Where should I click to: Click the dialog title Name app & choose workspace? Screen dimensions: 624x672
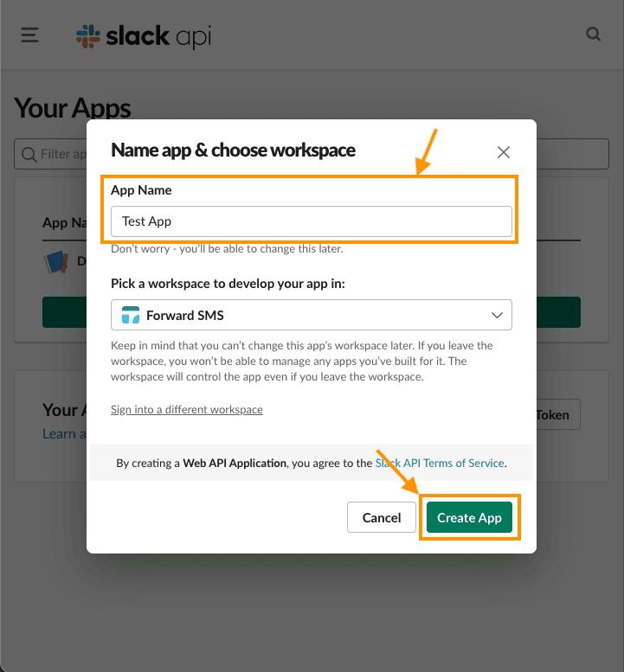pyautogui.click(x=233, y=150)
